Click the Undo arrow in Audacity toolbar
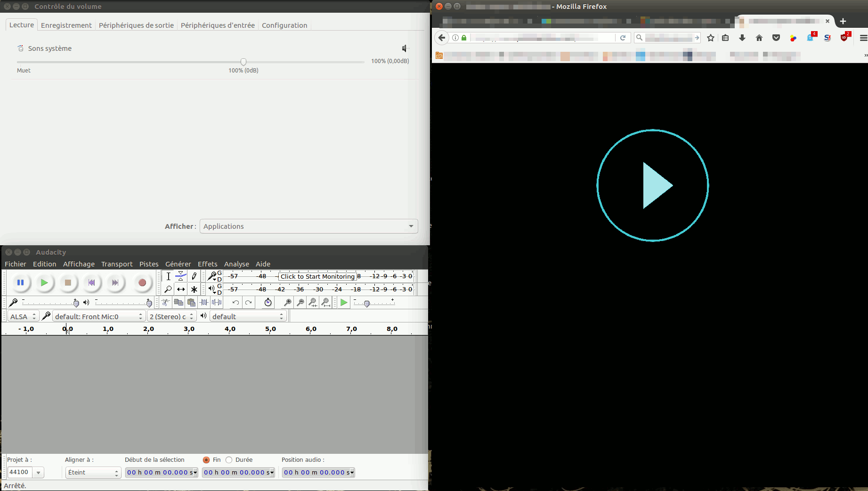Screen dimensions: 868x491 pyautogui.click(x=235, y=302)
